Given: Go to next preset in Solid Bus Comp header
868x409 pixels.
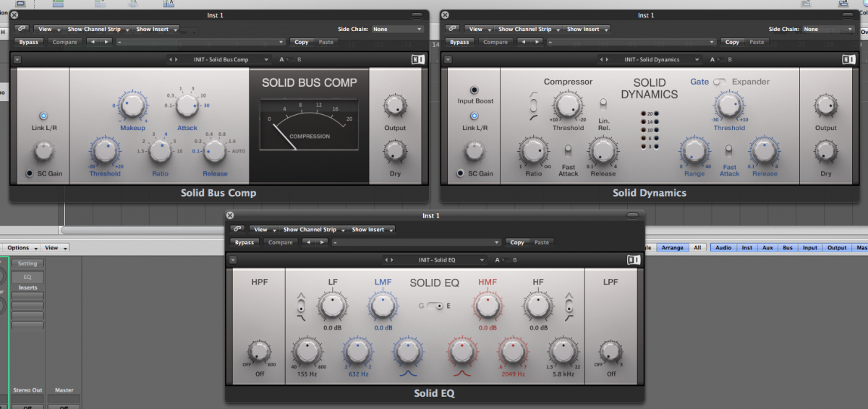Looking at the screenshot, I should [176, 59].
